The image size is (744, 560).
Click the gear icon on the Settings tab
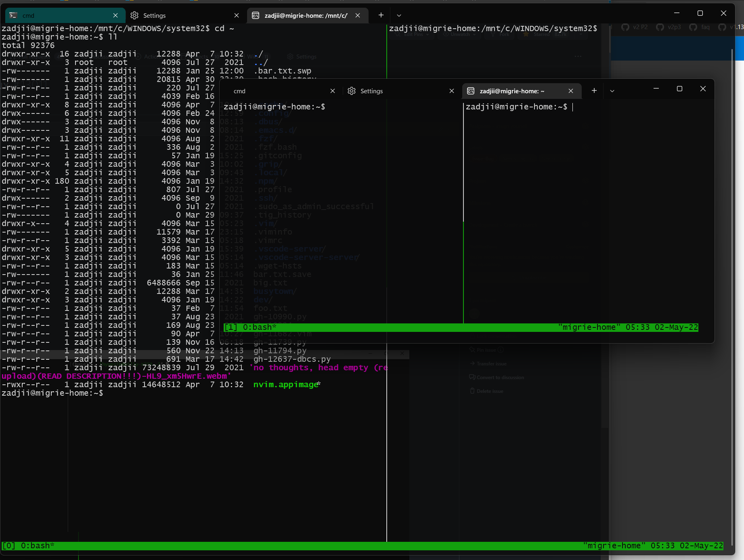[134, 15]
